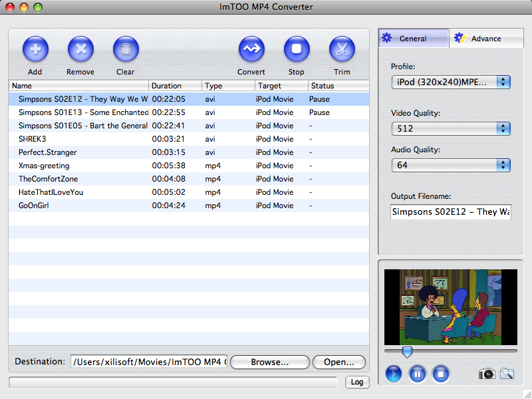Click the preview seek slider handle
The image size is (532, 399).
tap(407, 352)
